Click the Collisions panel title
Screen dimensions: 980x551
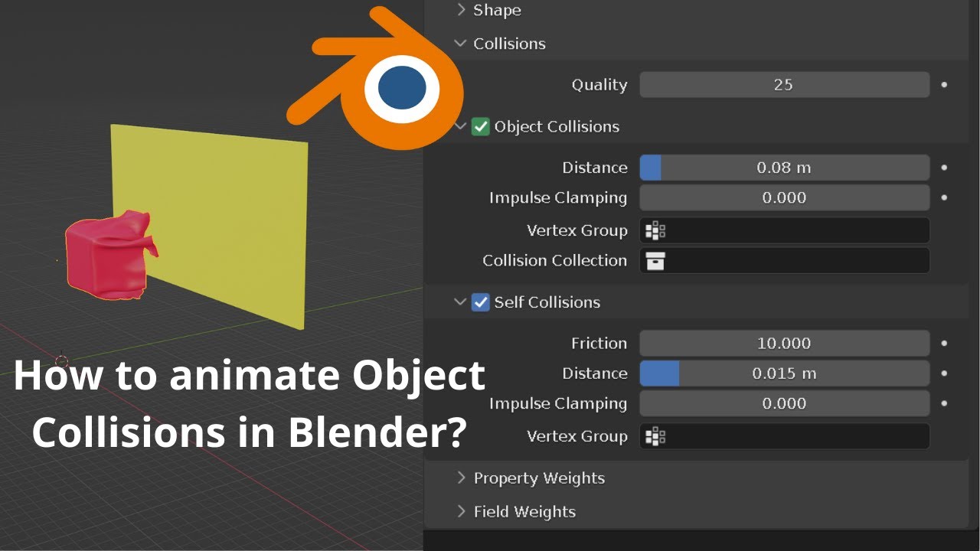click(509, 44)
